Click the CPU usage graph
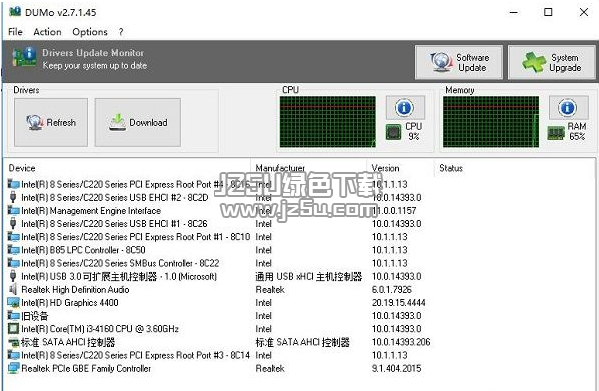This screenshot has height=391, width=599. [x=328, y=122]
